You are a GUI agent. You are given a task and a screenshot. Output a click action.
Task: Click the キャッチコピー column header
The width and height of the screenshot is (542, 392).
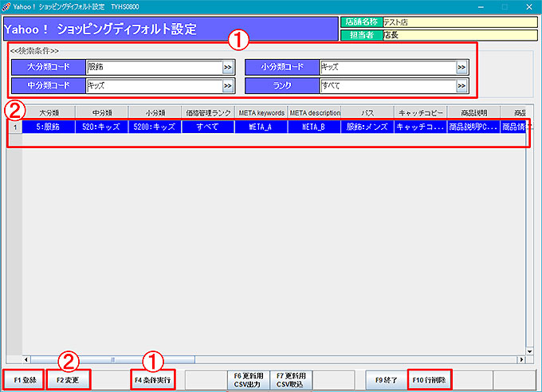pos(421,112)
